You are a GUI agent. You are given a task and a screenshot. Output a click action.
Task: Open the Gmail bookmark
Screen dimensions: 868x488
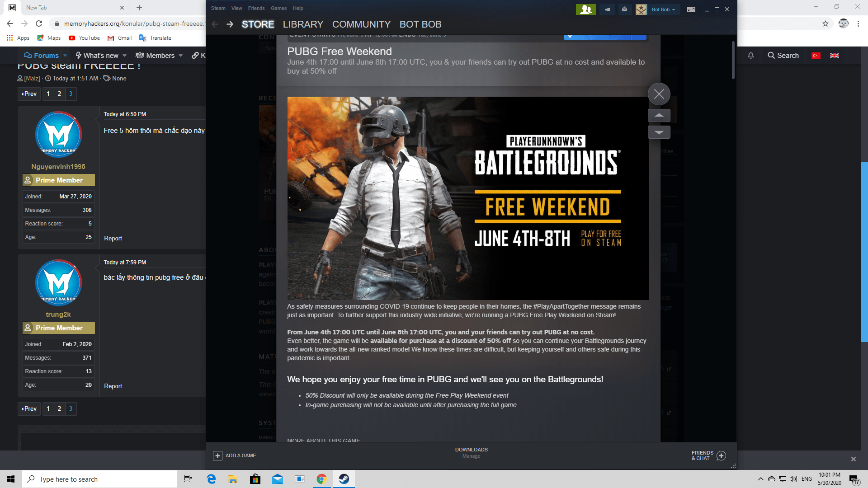click(120, 38)
